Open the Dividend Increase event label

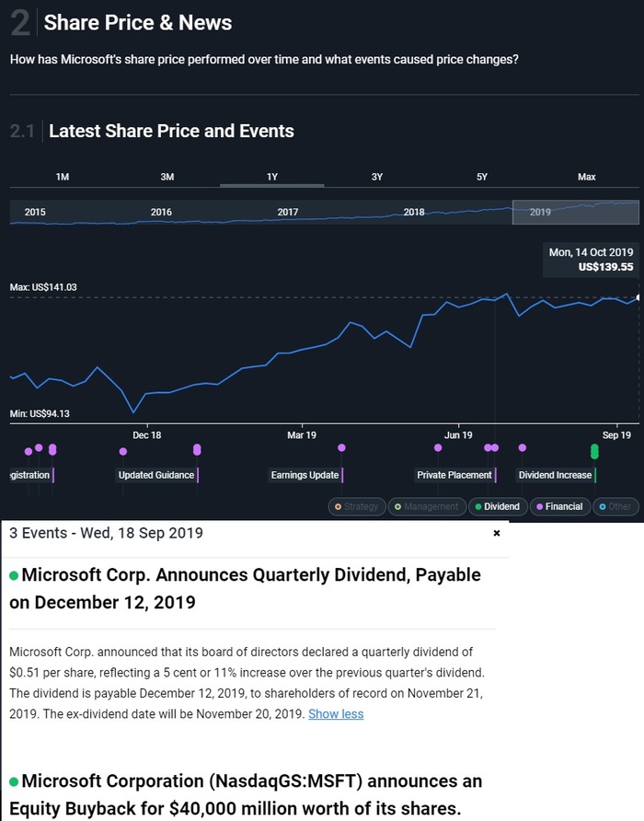coord(556,475)
